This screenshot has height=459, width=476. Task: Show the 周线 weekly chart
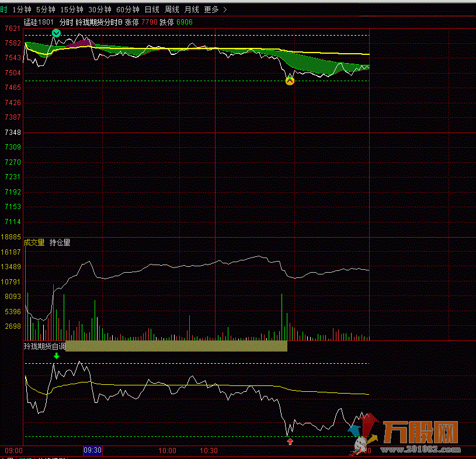172,9
